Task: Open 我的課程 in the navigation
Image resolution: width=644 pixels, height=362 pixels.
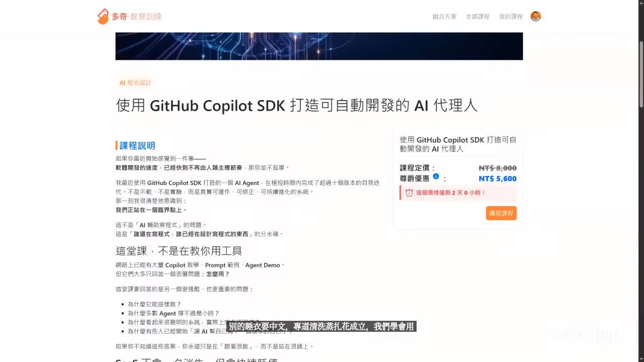Action: pyautogui.click(x=511, y=17)
